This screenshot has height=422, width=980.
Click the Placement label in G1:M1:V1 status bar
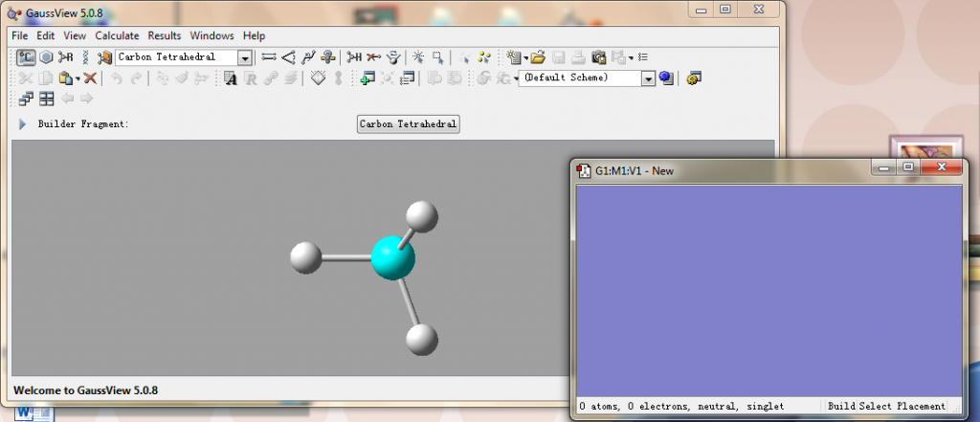pyautogui.click(x=922, y=407)
